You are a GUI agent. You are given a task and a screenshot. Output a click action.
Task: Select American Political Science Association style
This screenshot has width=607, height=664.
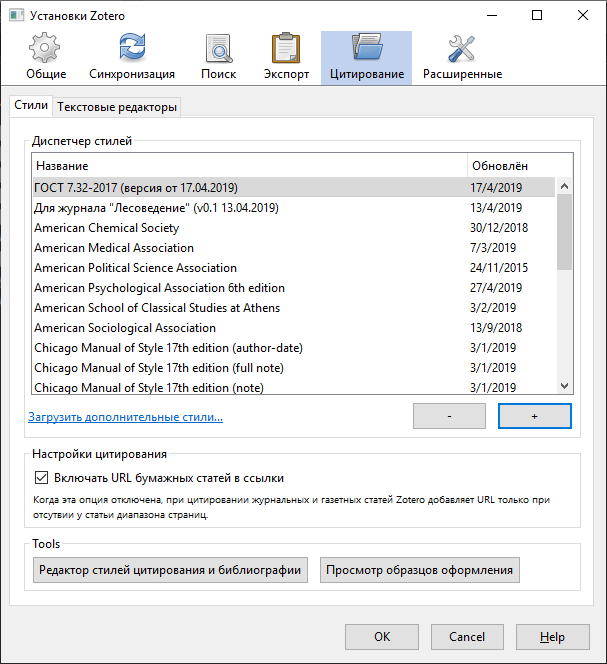click(x=294, y=268)
